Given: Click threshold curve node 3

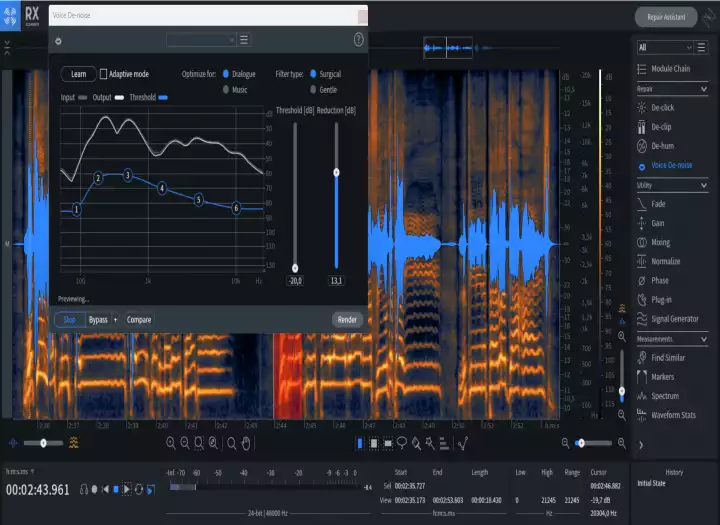Looking at the screenshot, I should [127, 176].
